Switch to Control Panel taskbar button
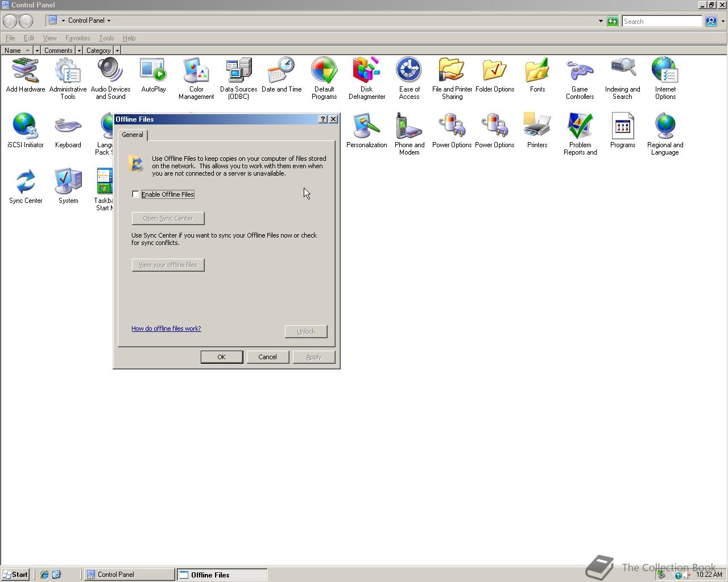Viewport: 728px width, 582px height. pos(130,575)
